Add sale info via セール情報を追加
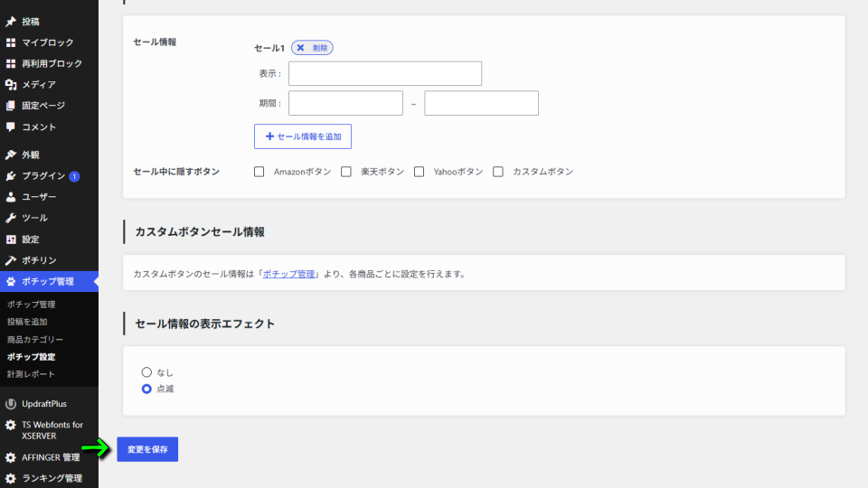This screenshot has width=868, height=488. [303, 136]
